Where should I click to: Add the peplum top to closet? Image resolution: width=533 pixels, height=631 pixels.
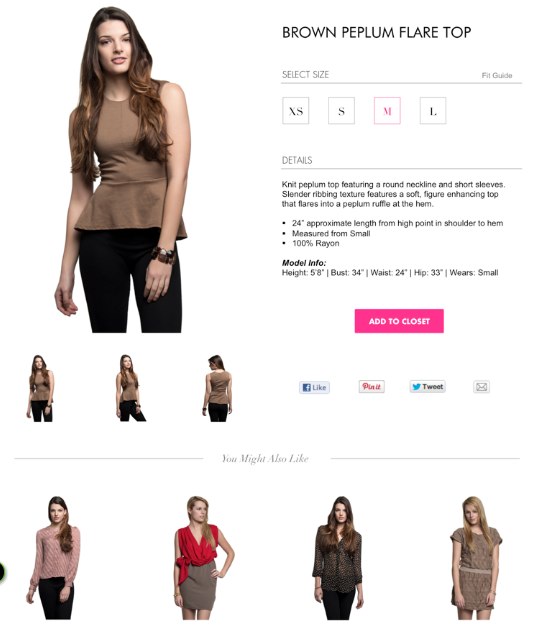pyautogui.click(x=399, y=321)
